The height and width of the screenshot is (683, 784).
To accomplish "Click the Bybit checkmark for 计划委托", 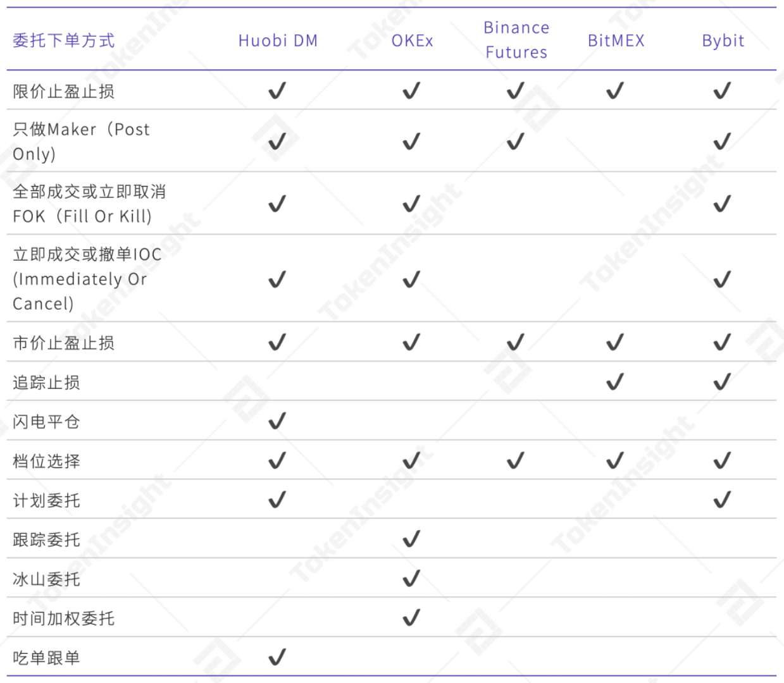I will 722,500.
